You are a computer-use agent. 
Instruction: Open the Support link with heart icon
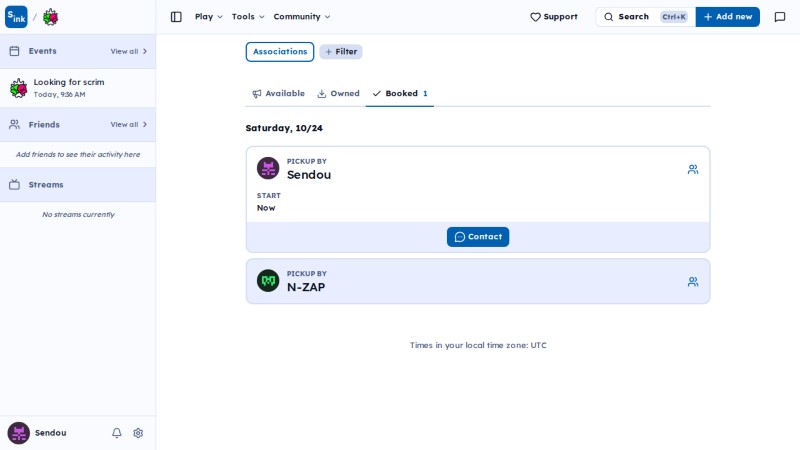click(x=554, y=17)
